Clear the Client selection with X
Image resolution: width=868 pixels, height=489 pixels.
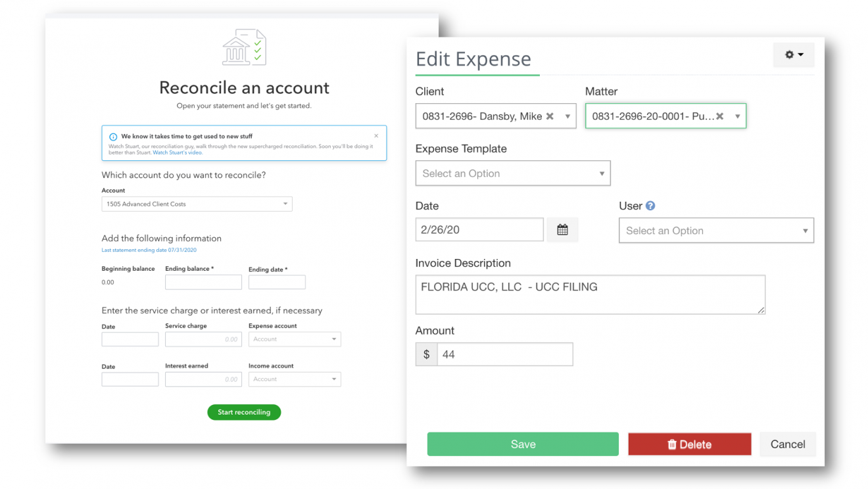pyautogui.click(x=550, y=116)
